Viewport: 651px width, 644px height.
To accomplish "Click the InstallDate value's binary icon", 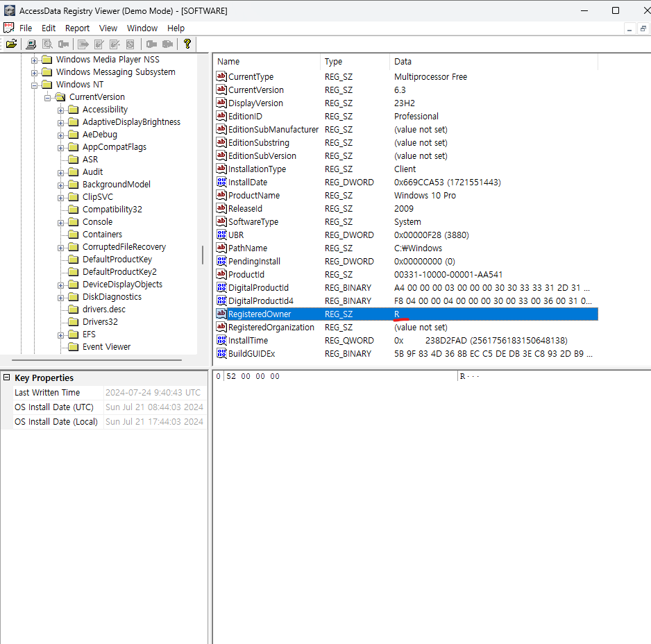I will coord(221,182).
